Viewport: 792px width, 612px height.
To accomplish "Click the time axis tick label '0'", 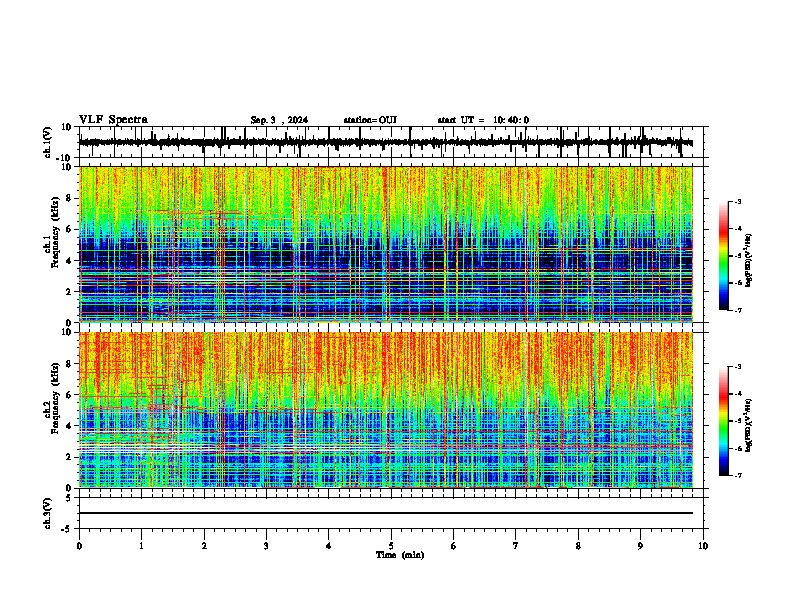I will (x=79, y=546).
